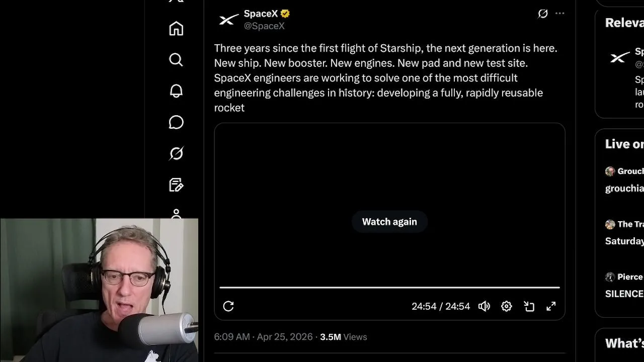Open the Home icon in sidebar

point(176,29)
